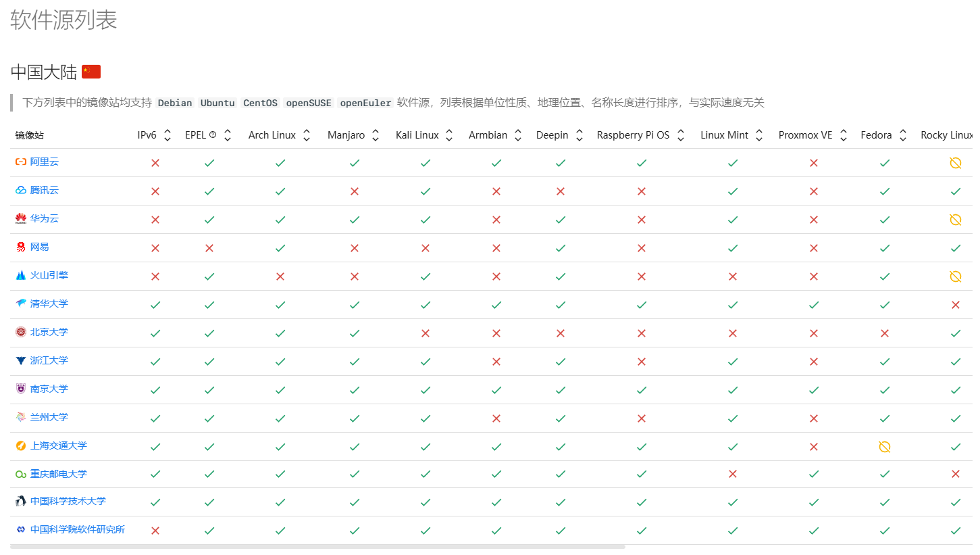Click the Debian code label
This screenshot has height=555, width=980.
(x=175, y=103)
